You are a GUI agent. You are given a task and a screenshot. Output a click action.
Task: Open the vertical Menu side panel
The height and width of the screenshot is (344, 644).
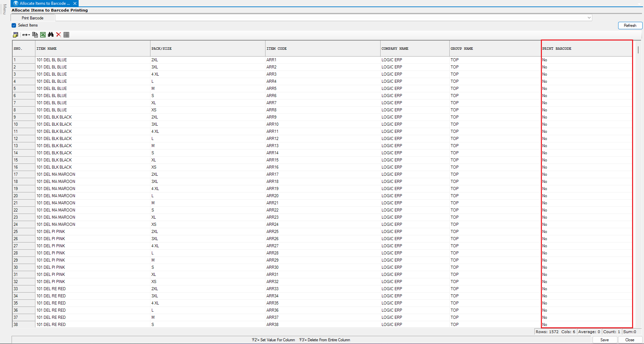pos(4,10)
